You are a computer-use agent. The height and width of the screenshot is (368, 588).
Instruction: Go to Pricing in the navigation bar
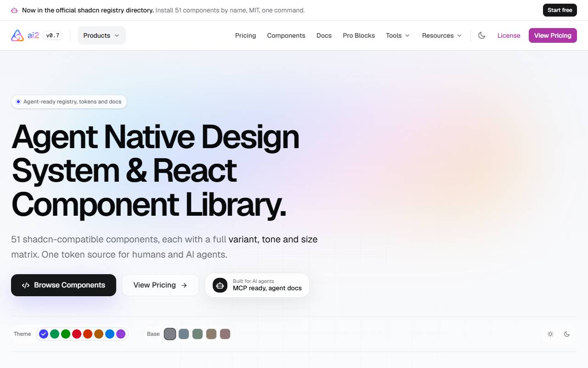(246, 35)
